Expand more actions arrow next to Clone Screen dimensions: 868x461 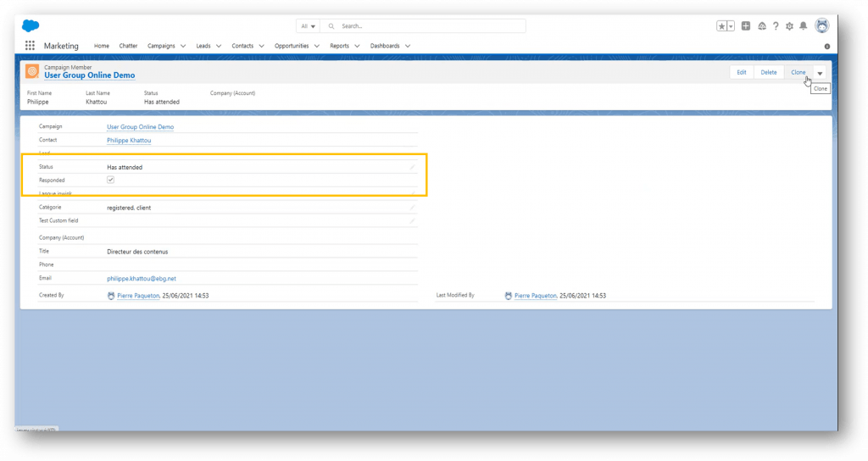coord(820,73)
